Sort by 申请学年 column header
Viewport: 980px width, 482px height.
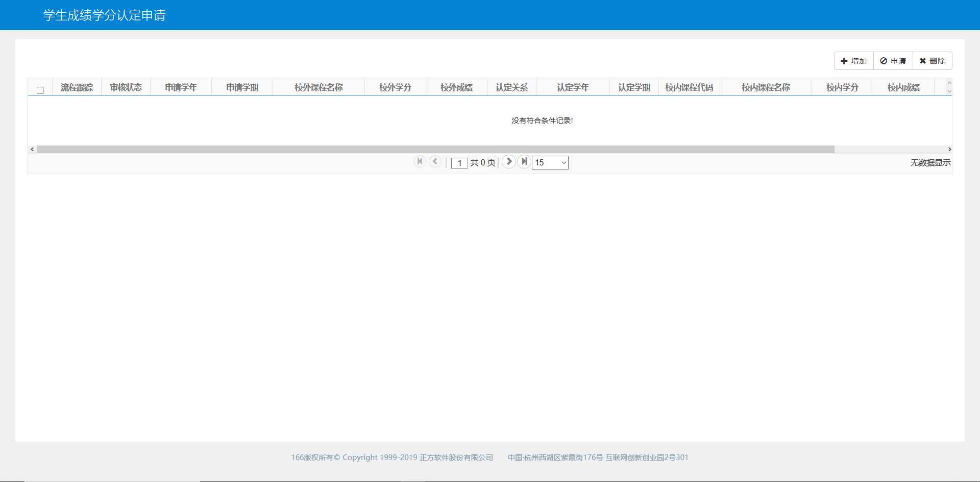pyautogui.click(x=181, y=87)
